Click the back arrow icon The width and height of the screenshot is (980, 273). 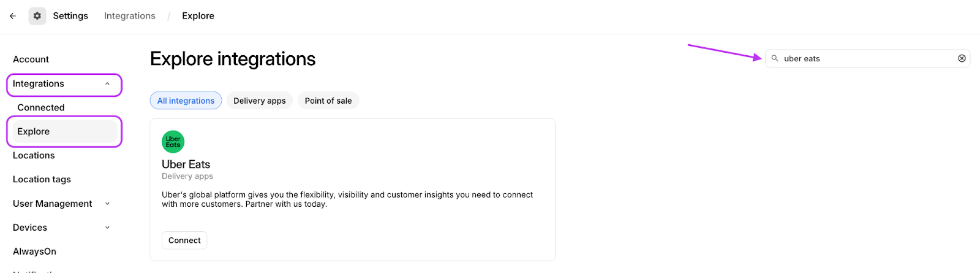[x=13, y=16]
